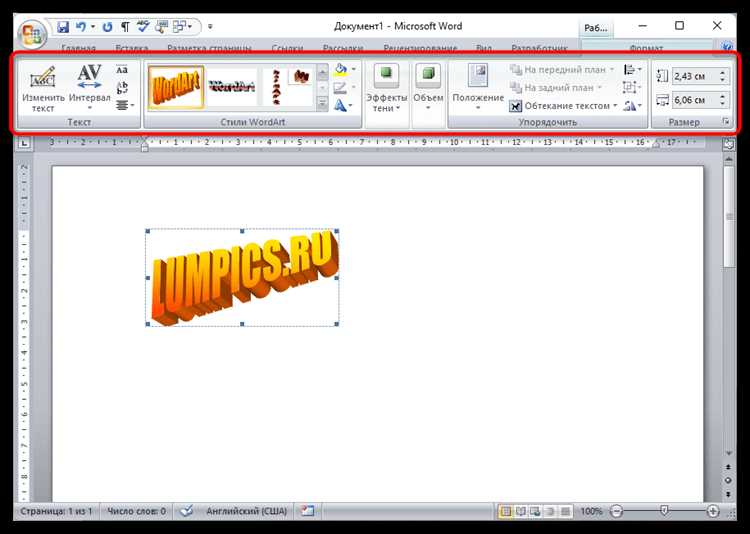Viewport: 750px width, 534px height.
Task: Click the 100% zoom level button
Action: click(x=591, y=512)
